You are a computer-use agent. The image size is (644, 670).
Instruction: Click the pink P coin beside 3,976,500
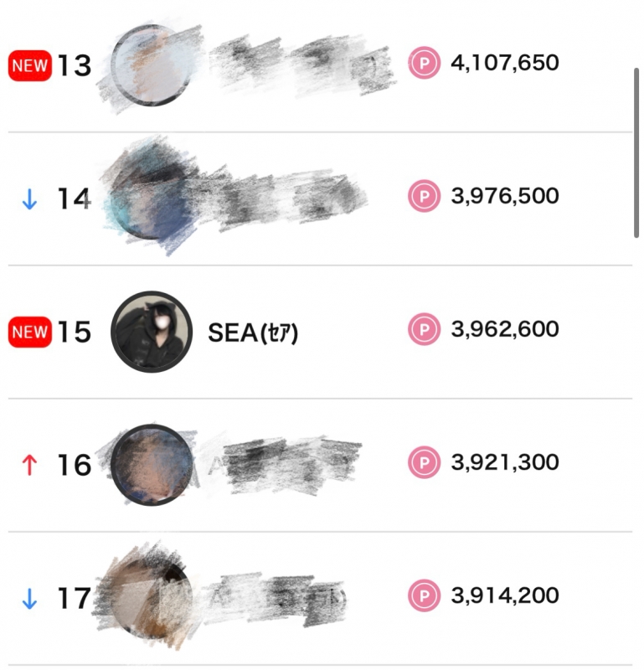tap(425, 196)
